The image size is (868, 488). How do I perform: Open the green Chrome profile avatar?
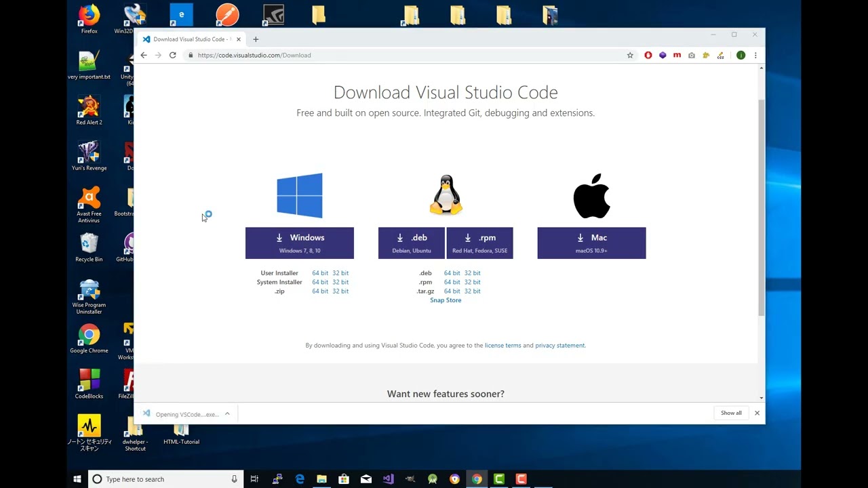pyautogui.click(x=741, y=55)
